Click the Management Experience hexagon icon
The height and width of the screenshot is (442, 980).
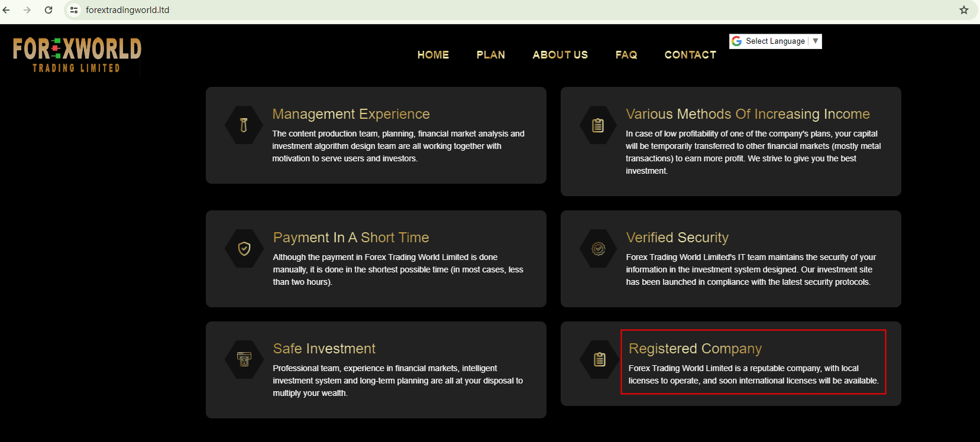[244, 125]
